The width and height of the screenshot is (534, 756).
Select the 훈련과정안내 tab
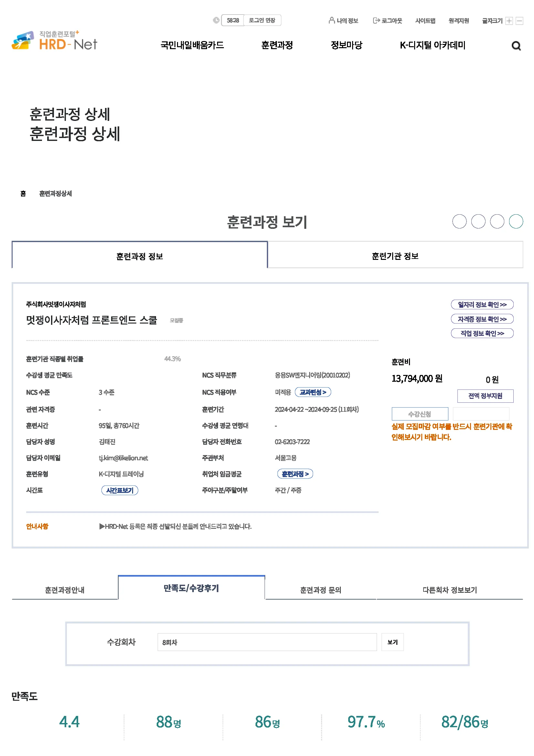(x=65, y=590)
